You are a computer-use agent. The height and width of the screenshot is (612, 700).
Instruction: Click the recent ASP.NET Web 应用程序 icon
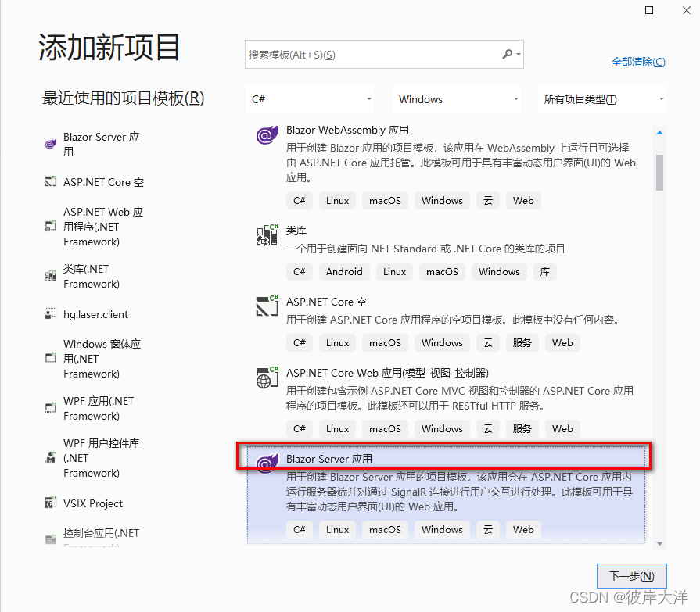[x=50, y=226]
